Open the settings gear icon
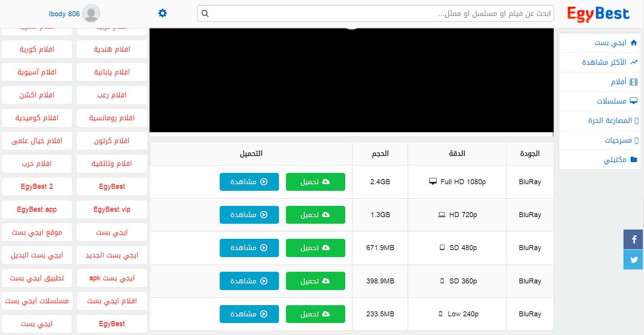Image resolution: width=644 pixels, height=335 pixels. [163, 13]
